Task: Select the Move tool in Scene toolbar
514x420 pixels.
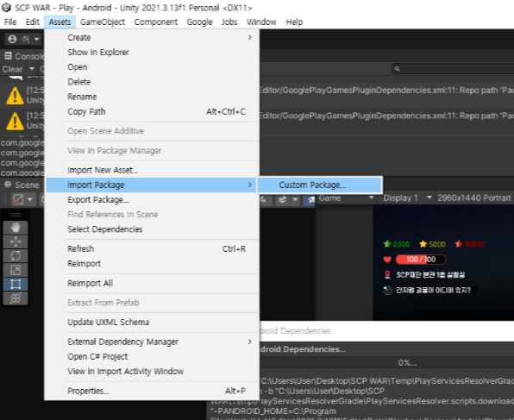Action: [x=16, y=241]
